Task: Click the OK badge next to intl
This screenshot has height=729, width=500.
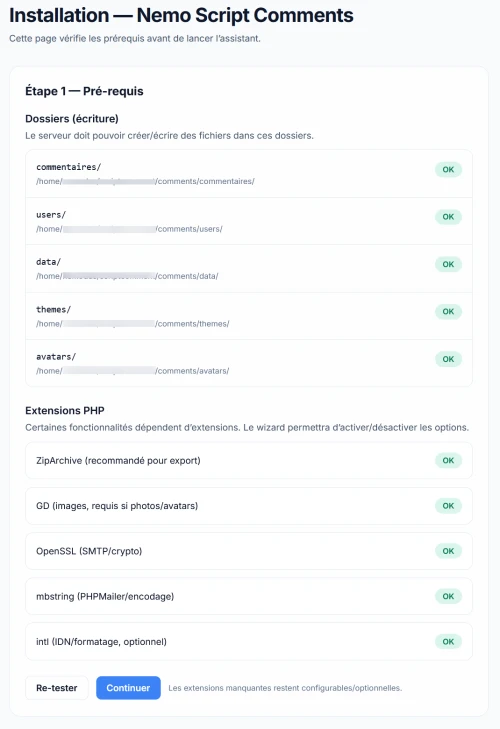Action: [448, 642]
